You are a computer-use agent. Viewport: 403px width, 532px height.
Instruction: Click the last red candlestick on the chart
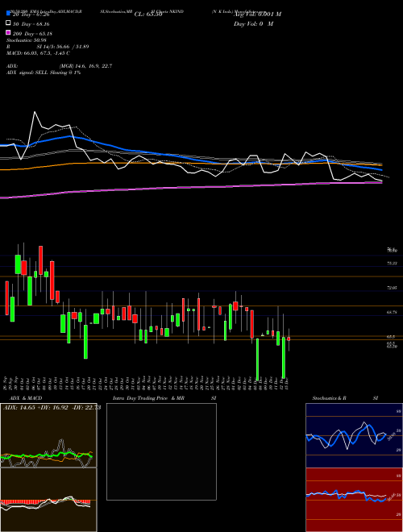[x=289, y=339]
